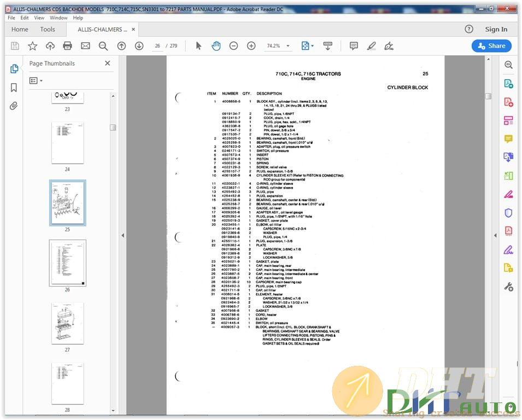This screenshot has width=522, height=420.
Task: Open Organize Pages tool in right pane
Action: (508, 120)
